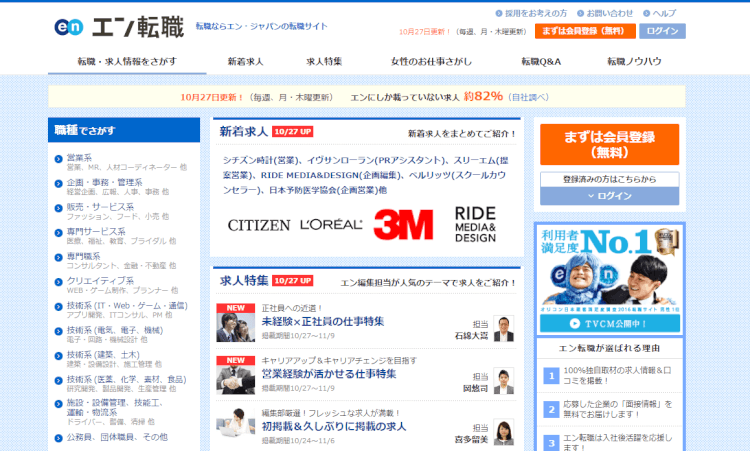Click the RIDE MEDIA & DESIGN logo

[x=475, y=224]
